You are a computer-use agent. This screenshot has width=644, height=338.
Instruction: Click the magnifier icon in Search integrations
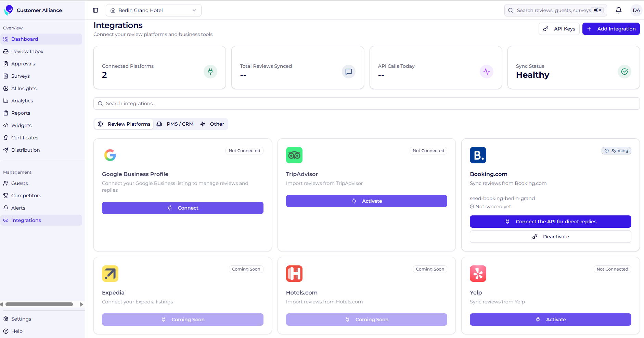click(x=100, y=103)
